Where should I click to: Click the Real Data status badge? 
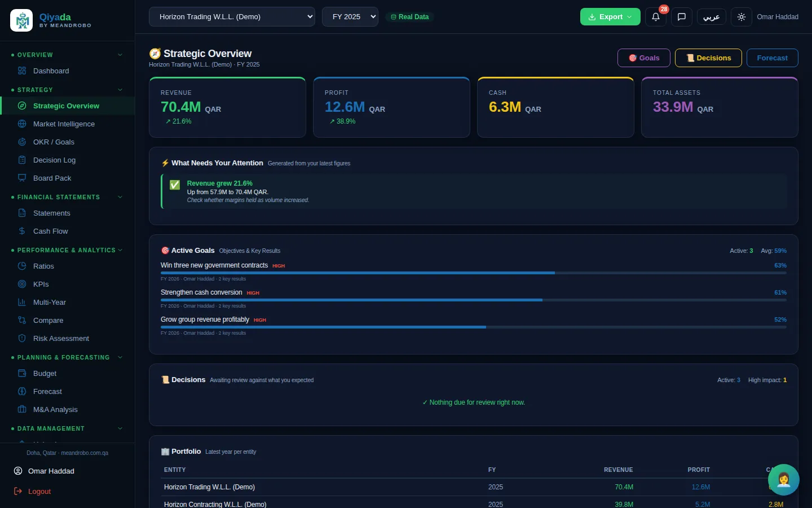[410, 17]
